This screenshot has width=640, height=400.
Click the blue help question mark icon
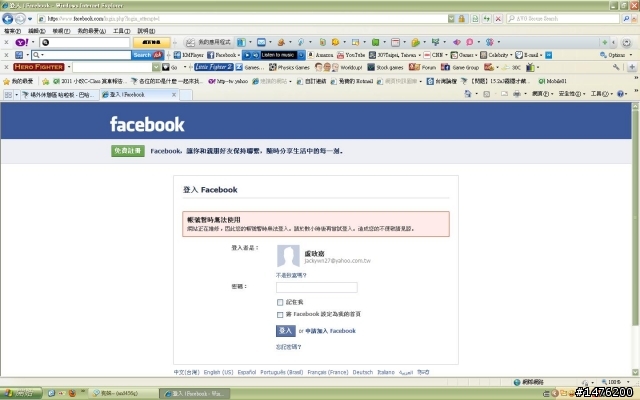620,94
